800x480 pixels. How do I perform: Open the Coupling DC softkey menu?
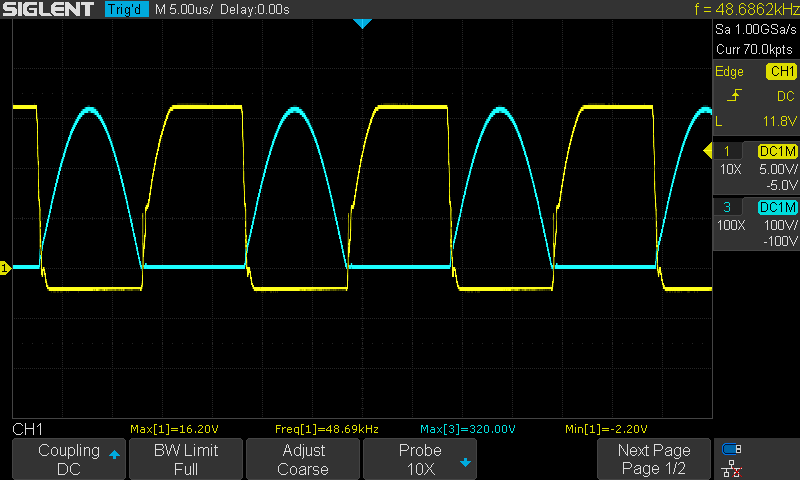[69, 459]
